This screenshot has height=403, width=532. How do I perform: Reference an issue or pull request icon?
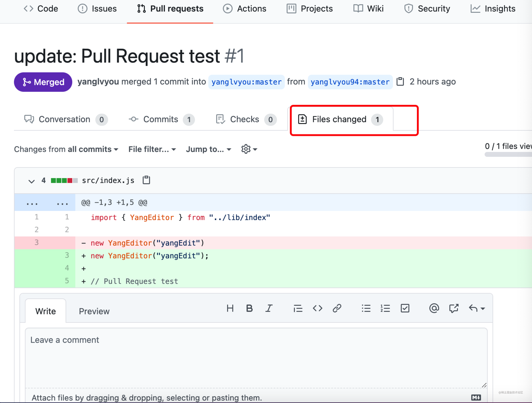click(454, 308)
